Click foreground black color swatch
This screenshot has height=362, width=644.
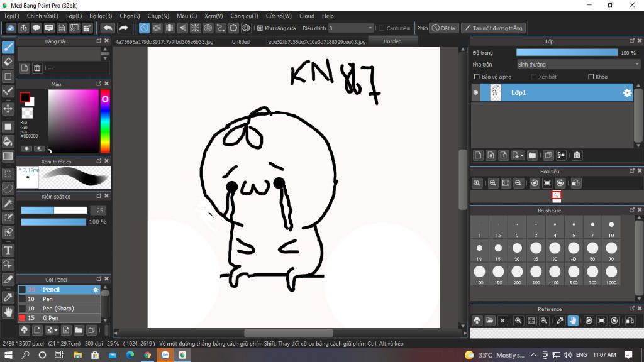(25, 97)
